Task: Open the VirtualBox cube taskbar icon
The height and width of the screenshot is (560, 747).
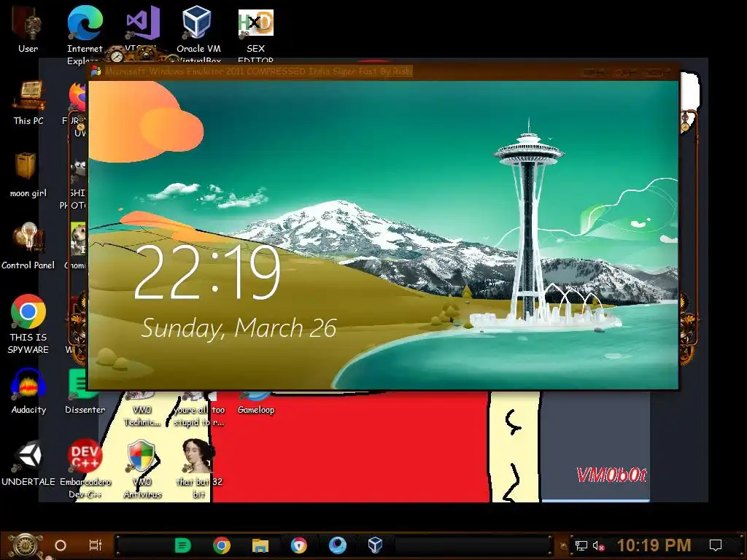Action: 376,545
